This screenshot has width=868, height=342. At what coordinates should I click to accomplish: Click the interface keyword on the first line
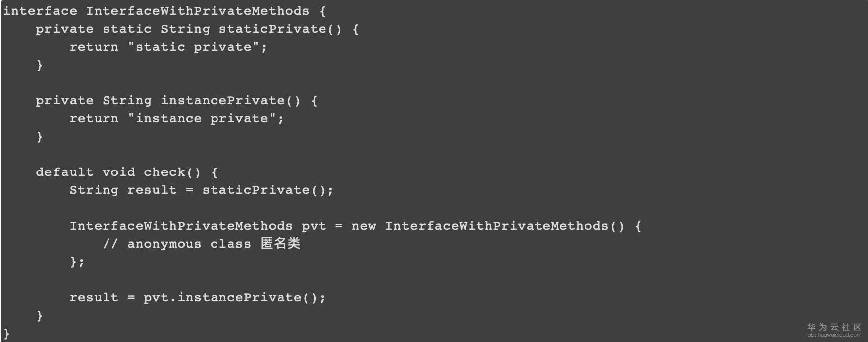point(40,11)
